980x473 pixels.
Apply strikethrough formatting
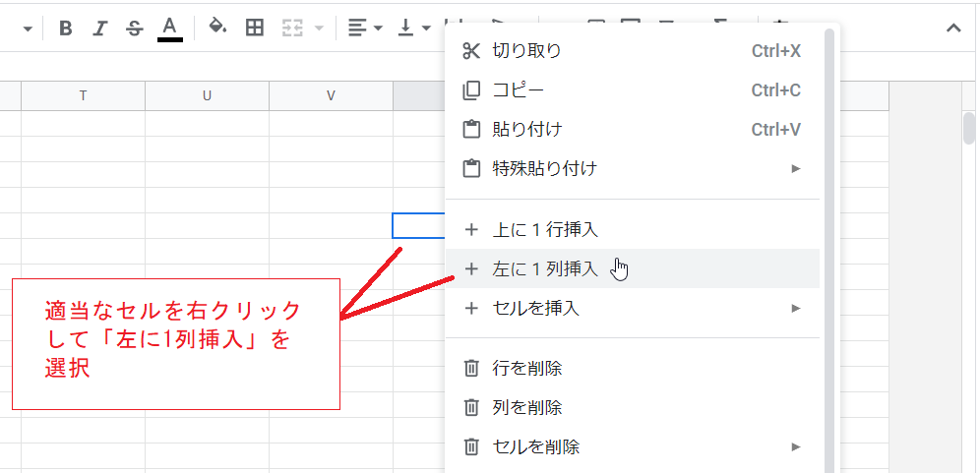135,29
